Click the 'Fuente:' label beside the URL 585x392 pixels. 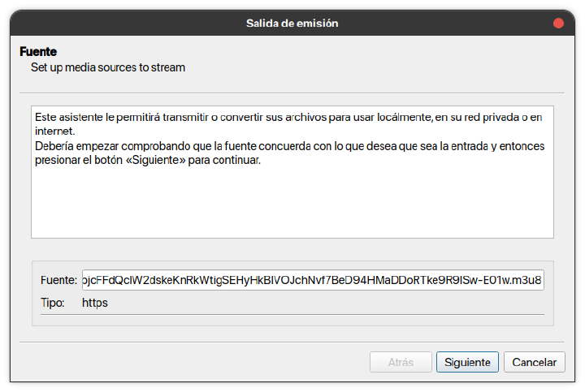coord(58,280)
